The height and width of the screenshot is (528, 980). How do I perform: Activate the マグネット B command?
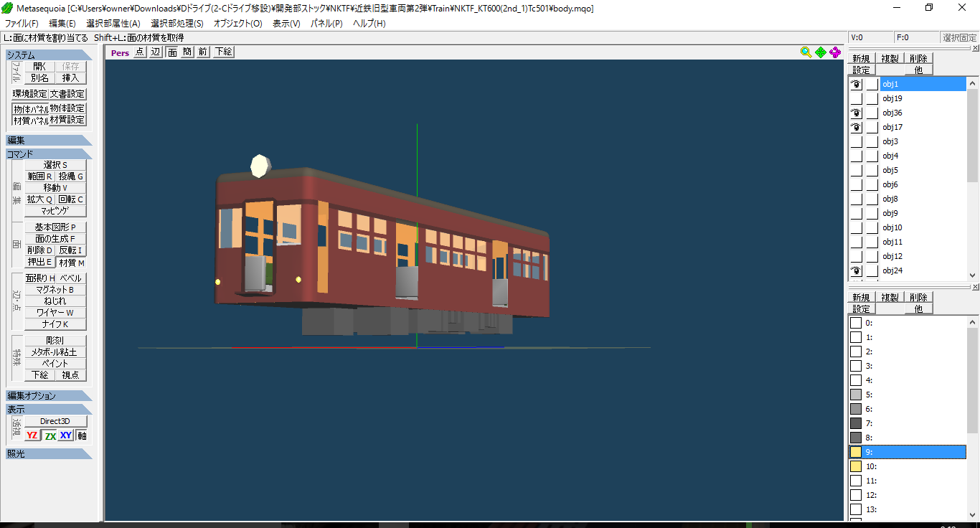click(x=55, y=290)
